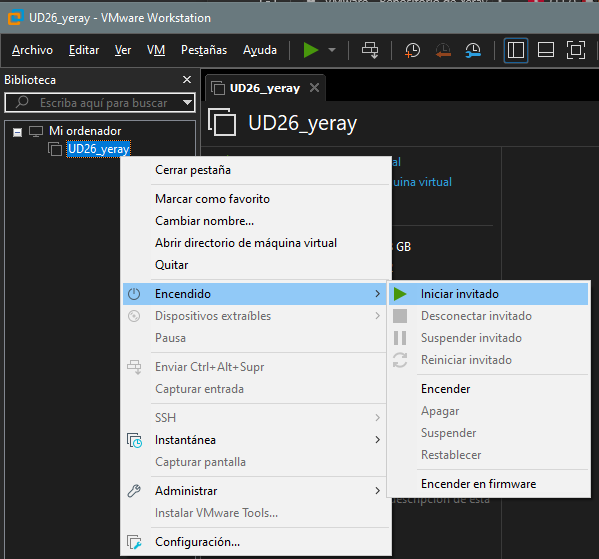Click the send Ctrl+Alt+Del toolbar icon
Viewport: 599px width, 559px height.
coord(370,50)
